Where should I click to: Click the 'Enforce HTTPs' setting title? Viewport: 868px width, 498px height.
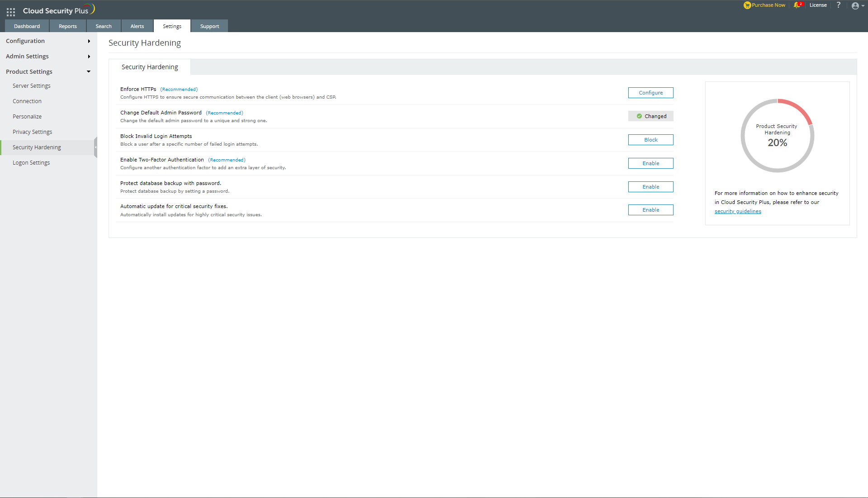tap(138, 89)
